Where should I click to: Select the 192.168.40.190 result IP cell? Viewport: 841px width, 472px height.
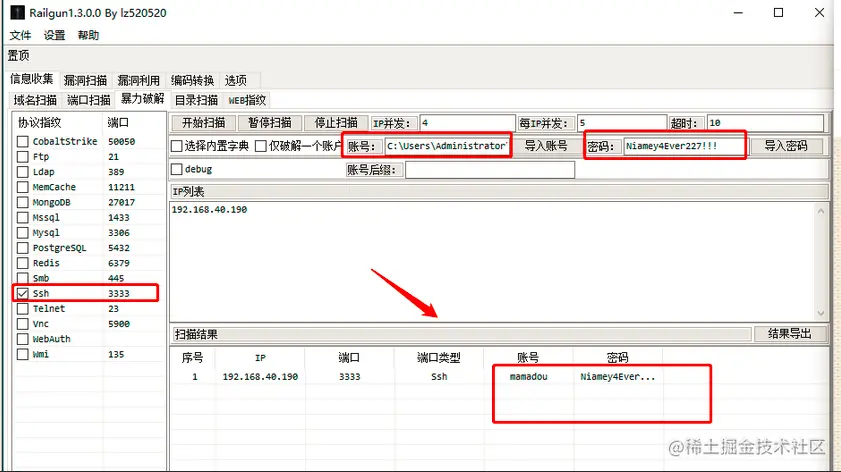coord(260,377)
